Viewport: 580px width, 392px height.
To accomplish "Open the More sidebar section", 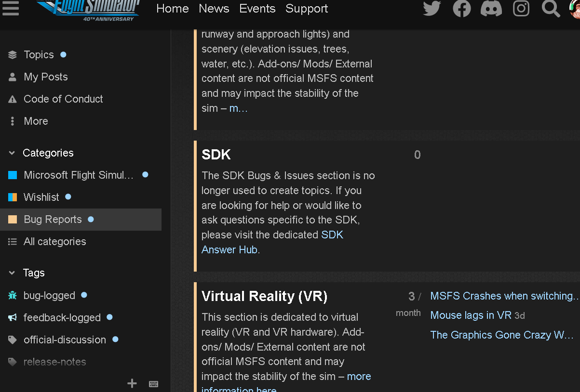I will pyautogui.click(x=36, y=121).
